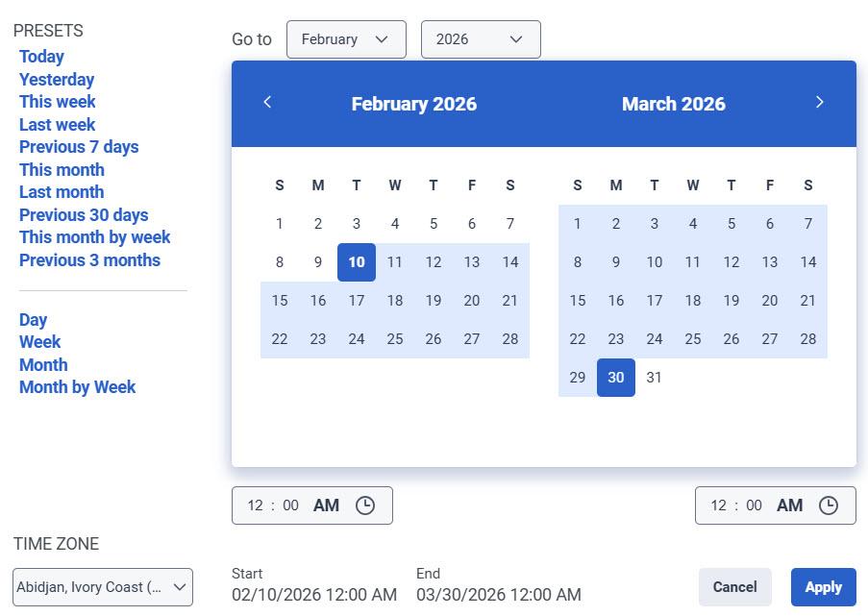Select the Previous 3 months preset
This screenshot has height=616, width=868.
[x=90, y=259]
